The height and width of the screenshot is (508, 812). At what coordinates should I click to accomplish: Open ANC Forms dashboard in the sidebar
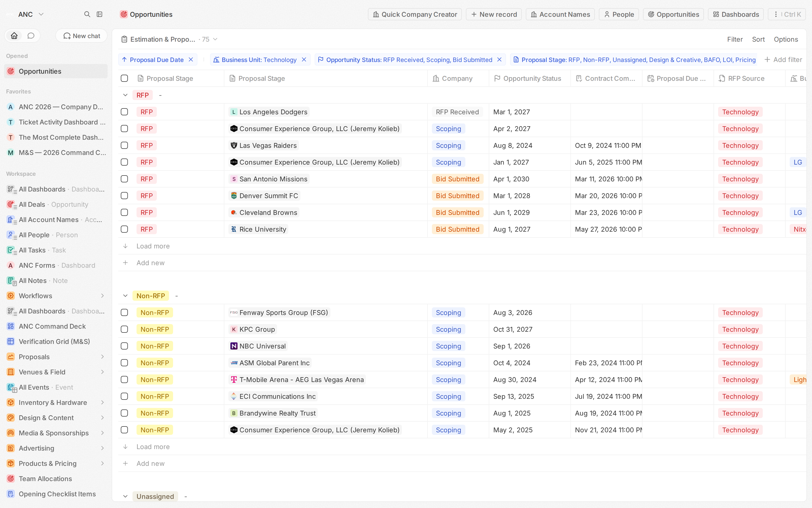coord(56,265)
